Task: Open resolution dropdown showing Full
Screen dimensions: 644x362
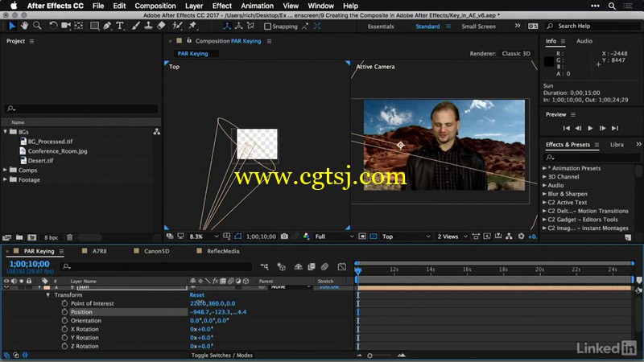Action: click(334, 237)
